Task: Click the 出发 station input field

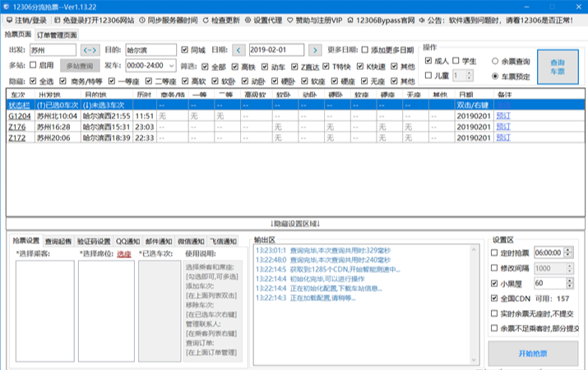Action: click(53, 50)
